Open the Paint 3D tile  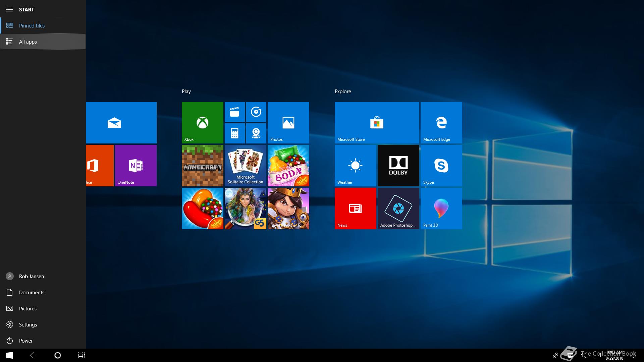coord(441,208)
